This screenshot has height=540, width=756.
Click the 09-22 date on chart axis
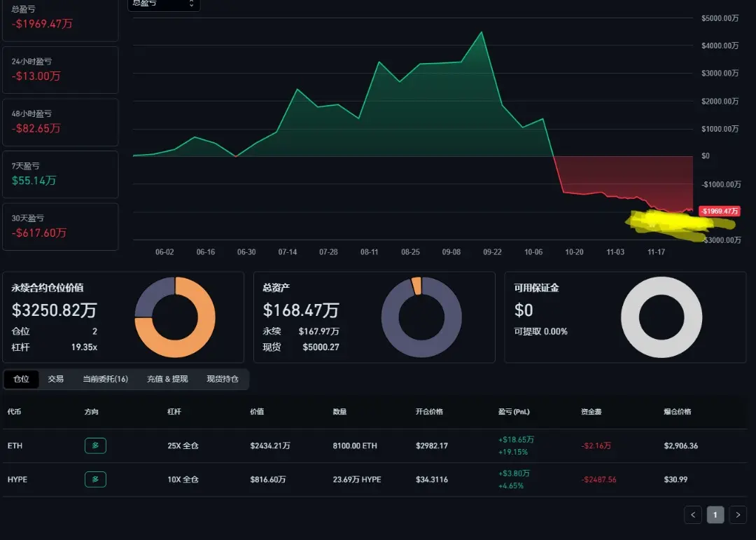pyautogui.click(x=492, y=252)
